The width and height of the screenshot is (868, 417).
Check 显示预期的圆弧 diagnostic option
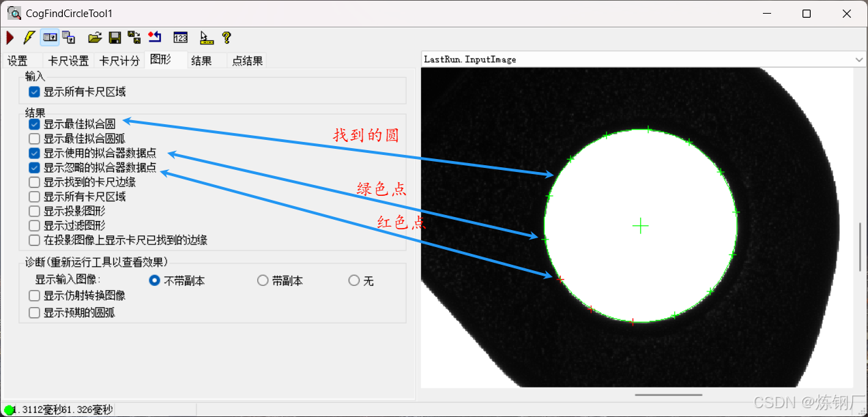pos(33,312)
